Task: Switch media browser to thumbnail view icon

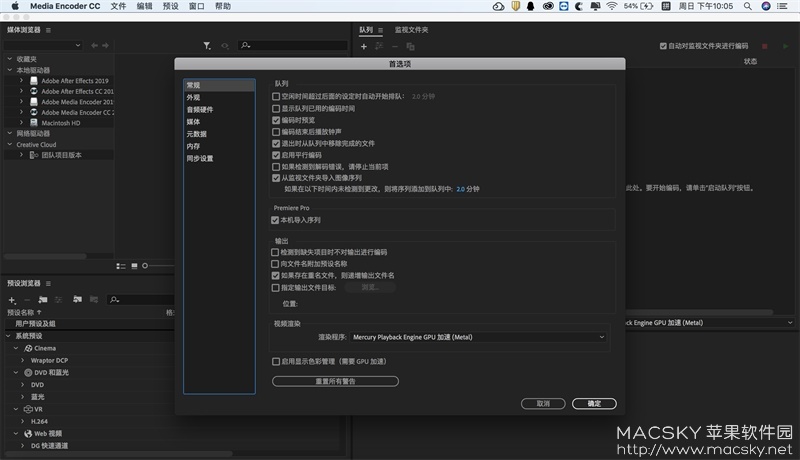Action: tap(134, 266)
